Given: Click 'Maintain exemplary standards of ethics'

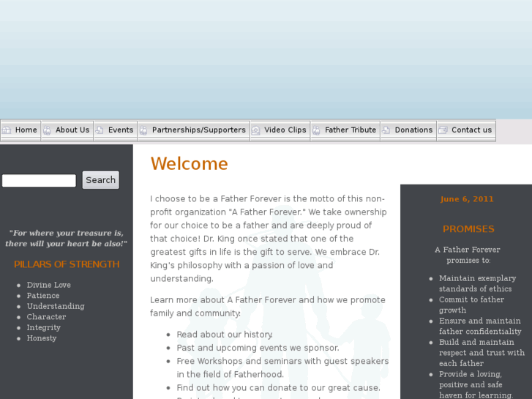Looking at the screenshot, I should (x=477, y=283).
